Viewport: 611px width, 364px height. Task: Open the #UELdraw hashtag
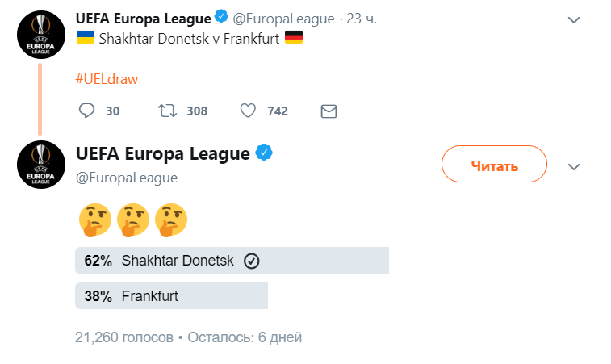(107, 78)
